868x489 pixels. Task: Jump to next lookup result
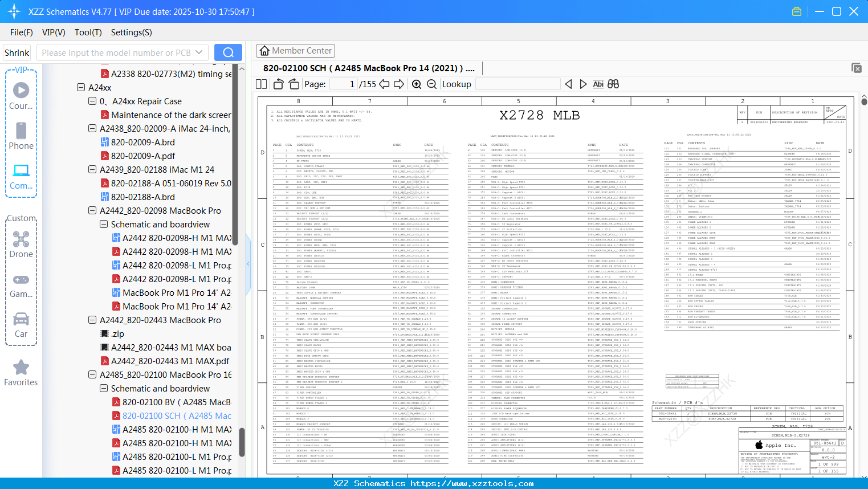point(583,84)
